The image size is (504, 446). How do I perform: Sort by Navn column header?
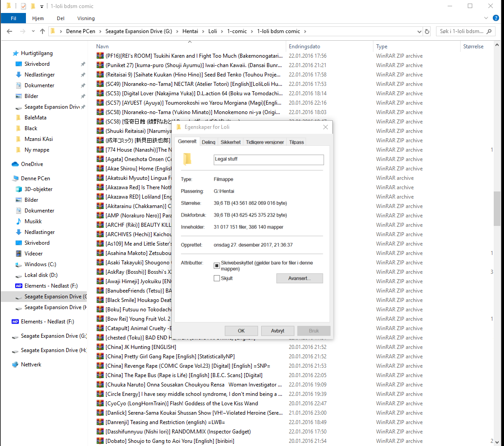point(190,47)
